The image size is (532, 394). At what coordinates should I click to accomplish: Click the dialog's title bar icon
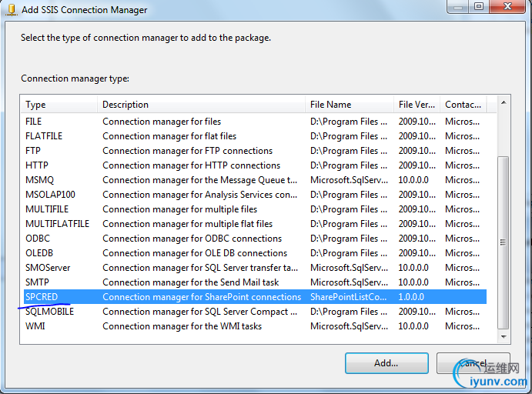pyautogui.click(x=12, y=10)
